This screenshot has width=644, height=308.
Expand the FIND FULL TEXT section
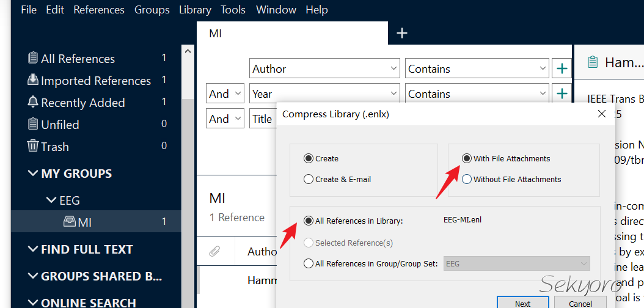click(33, 249)
